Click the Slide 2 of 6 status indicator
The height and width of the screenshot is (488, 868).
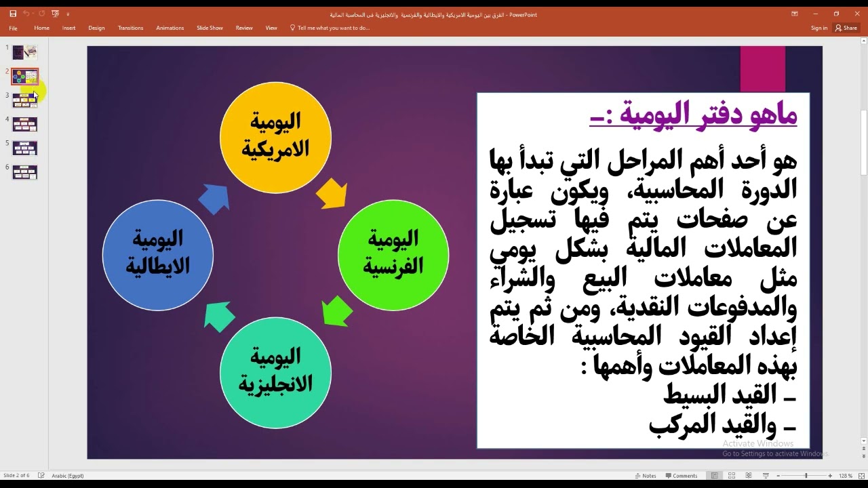click(16, 476)
